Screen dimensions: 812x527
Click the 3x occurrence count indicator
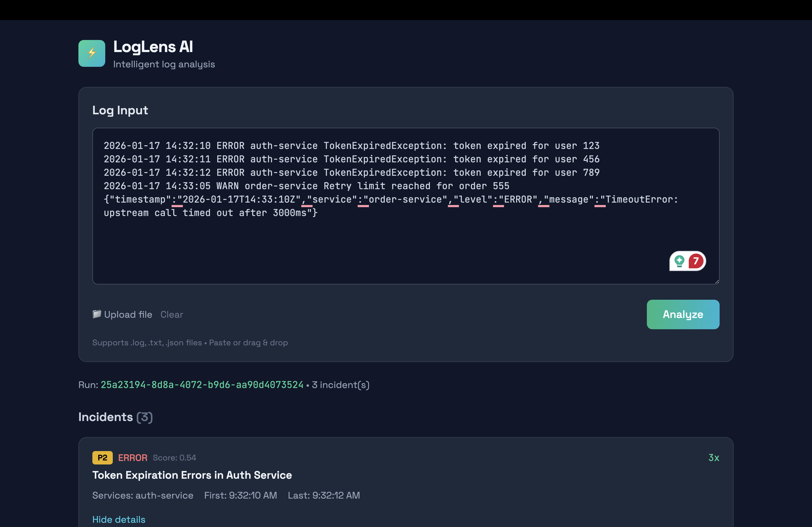coord(713,458)
